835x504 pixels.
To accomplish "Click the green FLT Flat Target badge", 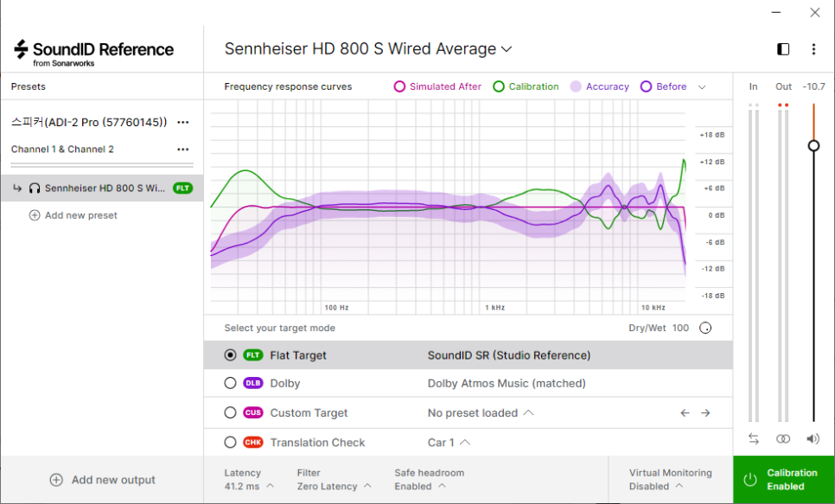I will [x=253, y=355].
